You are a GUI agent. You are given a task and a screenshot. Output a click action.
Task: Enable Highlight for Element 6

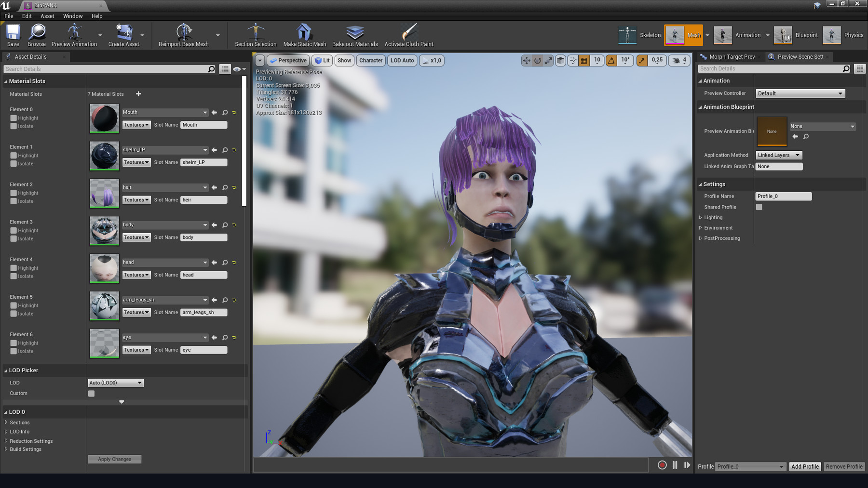pyautogui.click(x=14, y=343)
